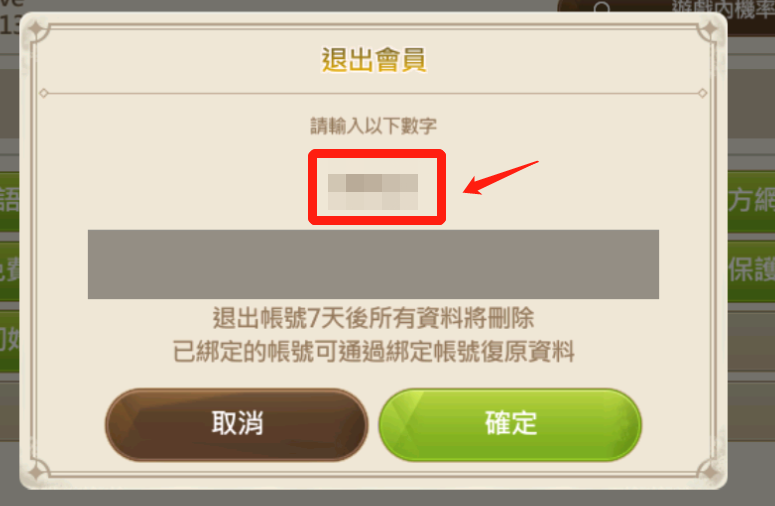Click the left-edge green button showing 語

(x=9, y=201)
